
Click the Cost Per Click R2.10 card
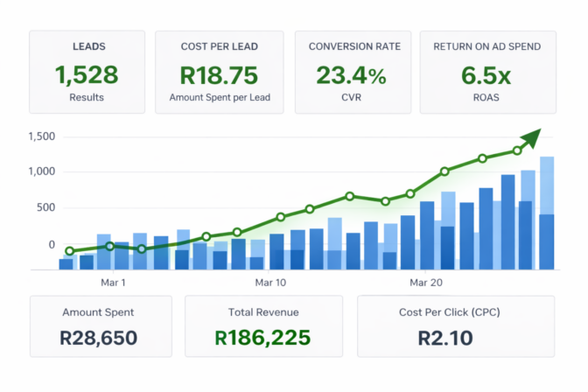[x=456, y=326]
